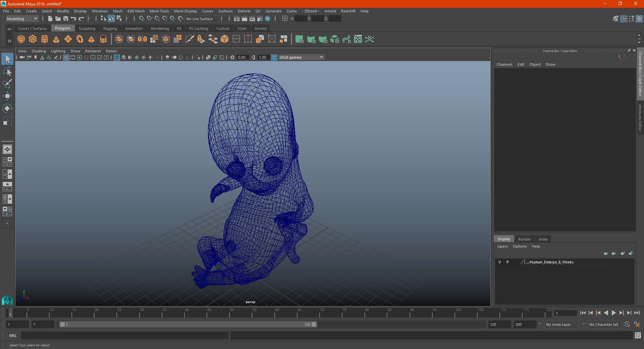Click the range slider bar handle at 120

[314, 325]
